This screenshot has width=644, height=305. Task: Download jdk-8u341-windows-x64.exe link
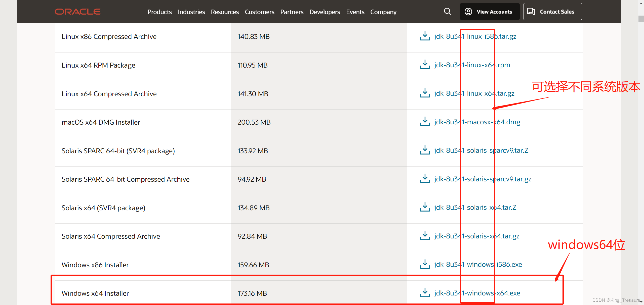[x=477, y=293]
